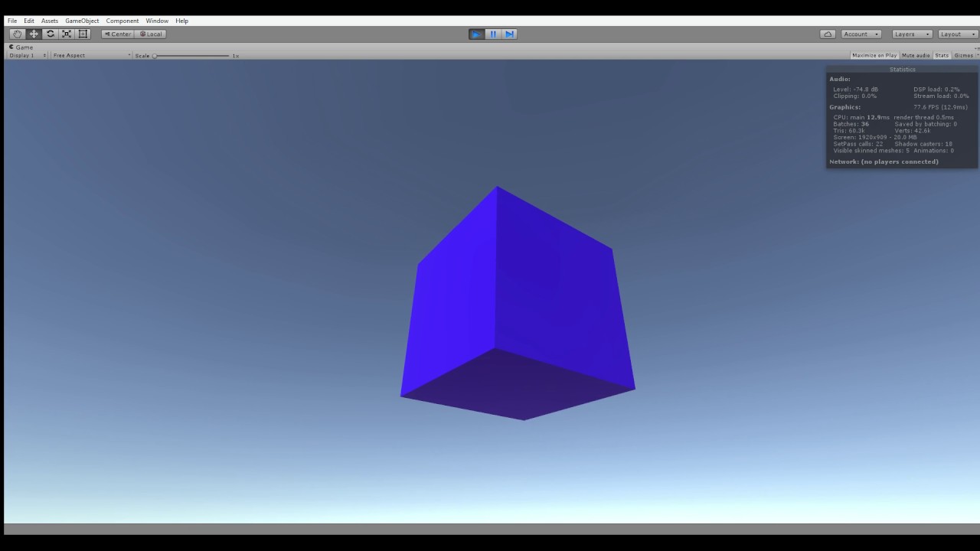Toggle Maximize on Play
Screen dimensions: 980x551
click(x=874, y=55)
